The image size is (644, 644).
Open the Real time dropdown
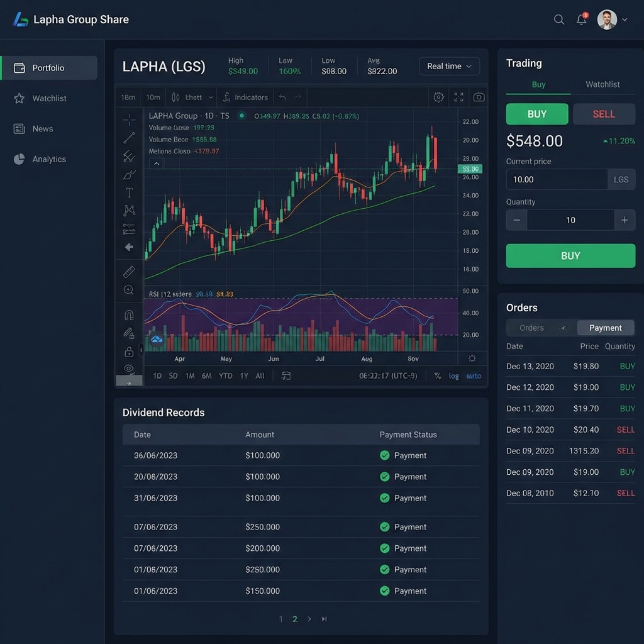pos(449,66)
